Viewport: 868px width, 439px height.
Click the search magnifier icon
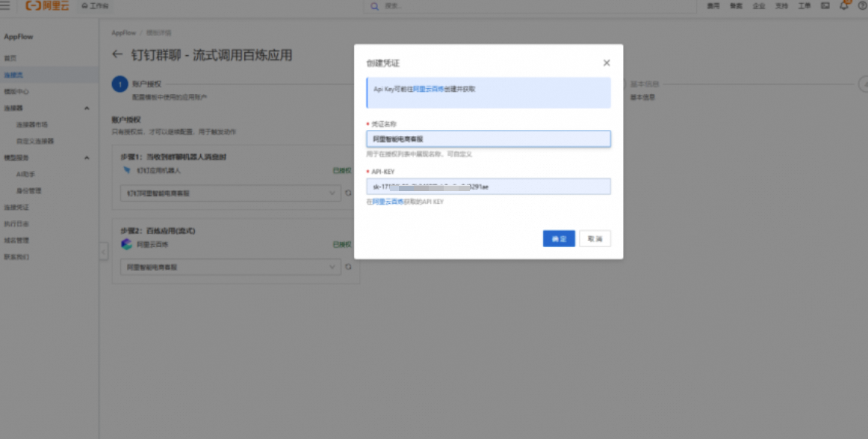coord(375,6)
